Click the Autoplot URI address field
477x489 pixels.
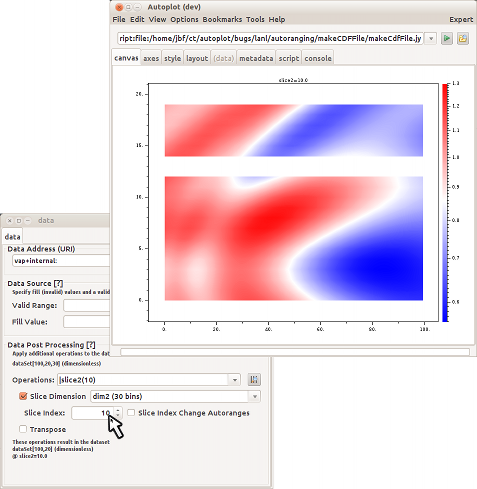[270, 38]
